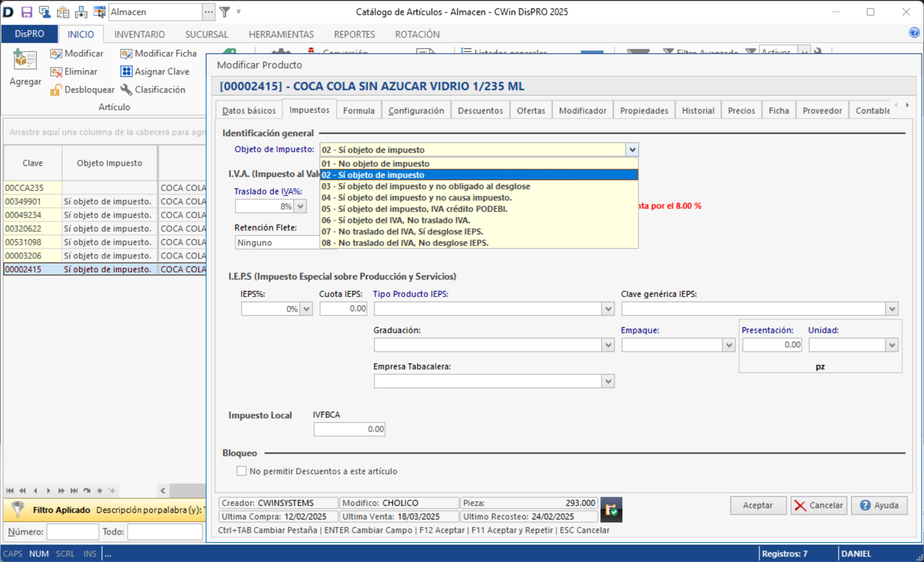The width and height of the screenshot is (924, 562).
Task: Click the Aceptar button
Action: click(x=758, y=505)
